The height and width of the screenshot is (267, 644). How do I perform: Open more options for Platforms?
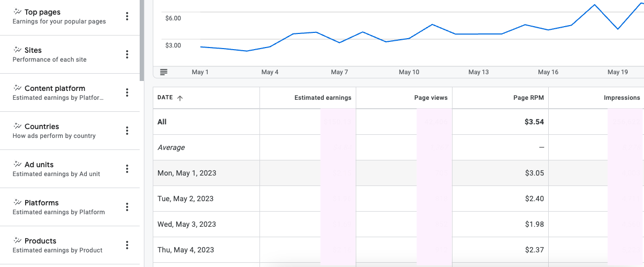[x=127, y=207]
